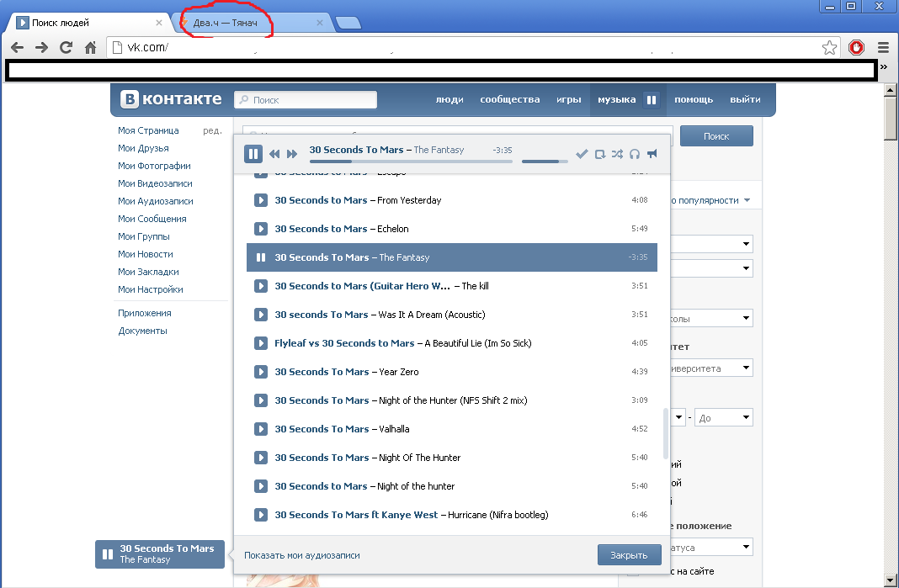The width and height of the screenshot is (899, 588).
Task: Open the AdBlock extension icon
Action: point(856,48)
